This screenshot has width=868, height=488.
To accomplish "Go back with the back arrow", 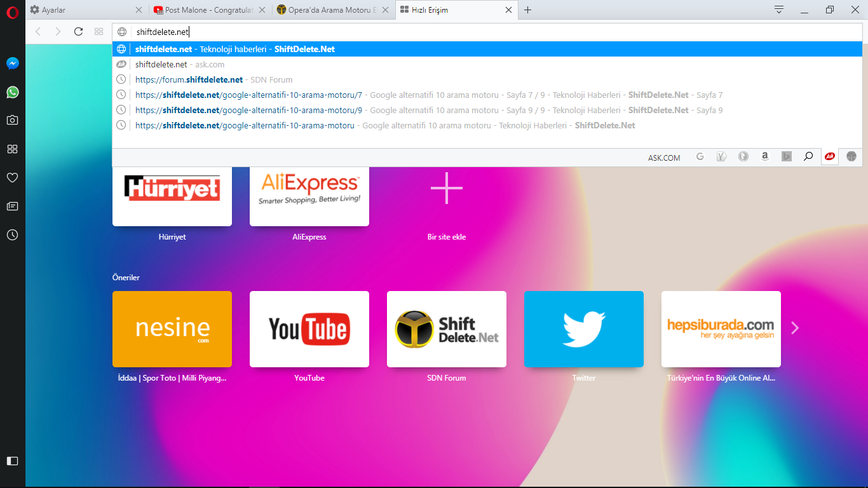I will tap(37, 31).
